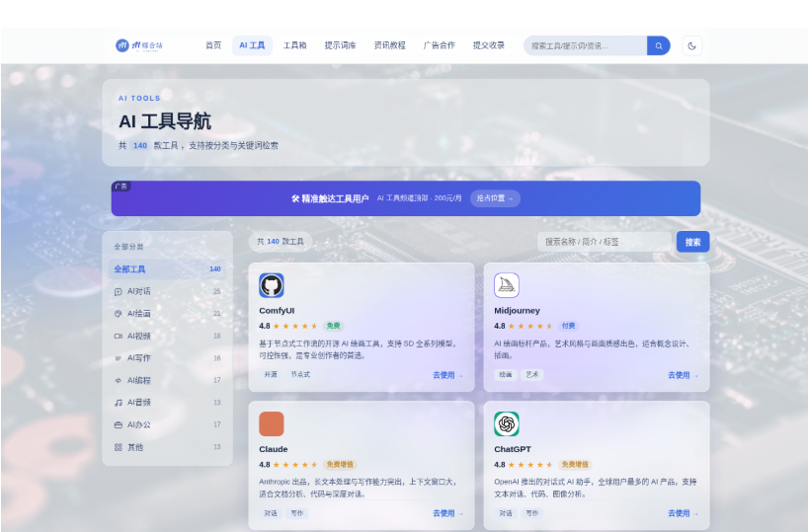Open 工具箱 in navigation
The image size is (808, 532).
coord(294,45)
